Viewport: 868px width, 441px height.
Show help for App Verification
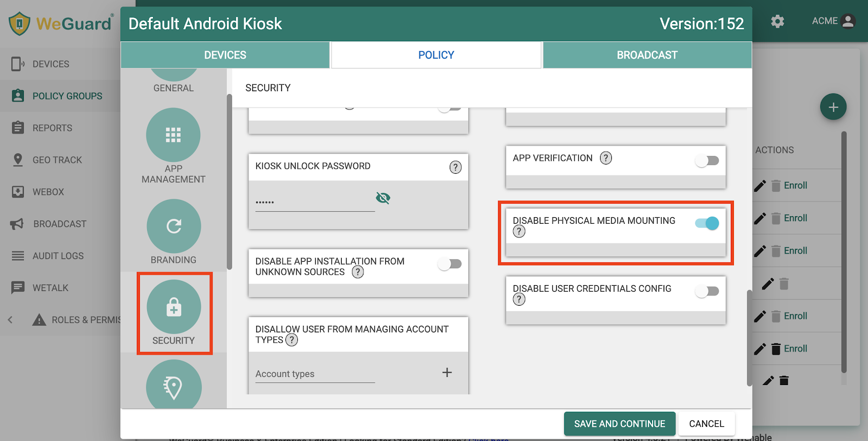coord(605,158)
